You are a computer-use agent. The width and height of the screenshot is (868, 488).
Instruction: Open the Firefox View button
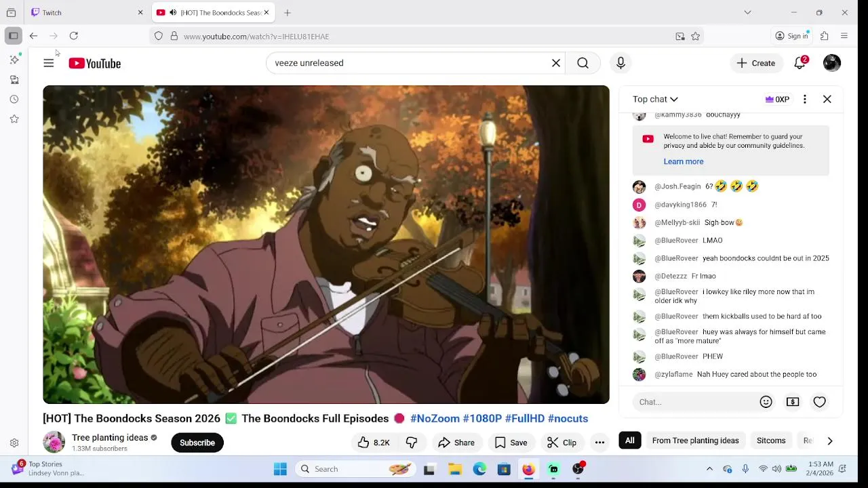pos(11,12)
